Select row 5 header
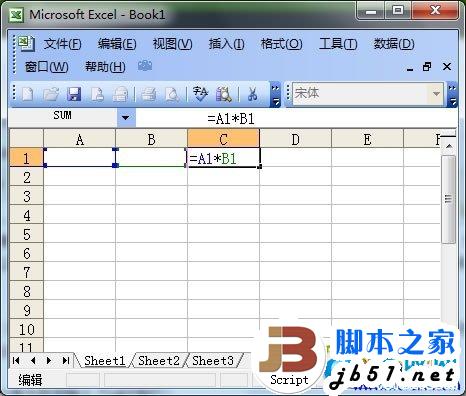This screenshot has height=396, width=466. 26,234
